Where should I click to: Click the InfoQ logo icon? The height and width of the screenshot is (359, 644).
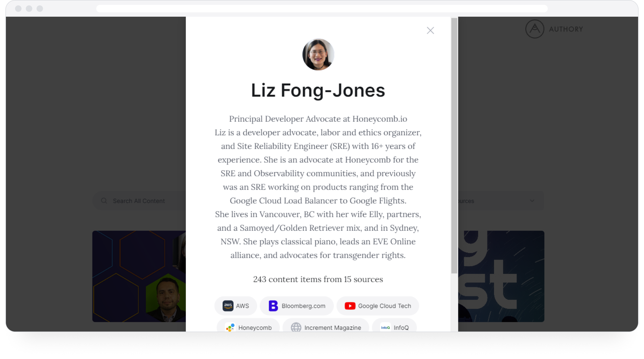coord(385,328)
